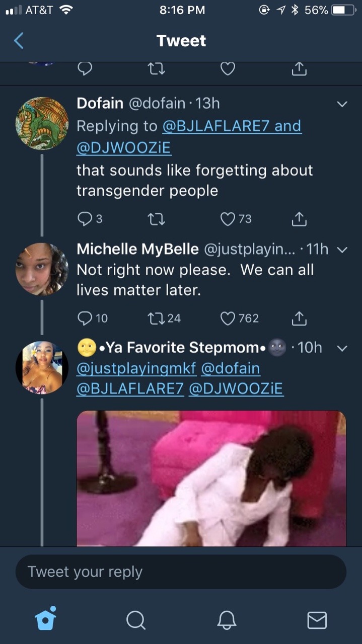Open options chevron on Ya Favorite Stepmom's tweet
The width and height of the screenshot is (362, 644).
pos(342,348)
